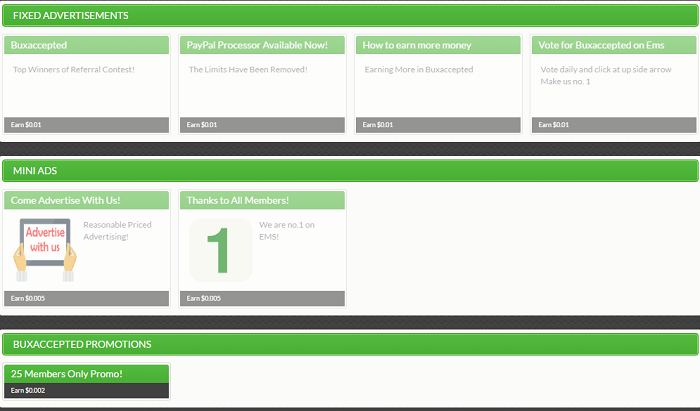Click Earn $0.005 bar under Thanks to All Members

[x=262, y=299]
